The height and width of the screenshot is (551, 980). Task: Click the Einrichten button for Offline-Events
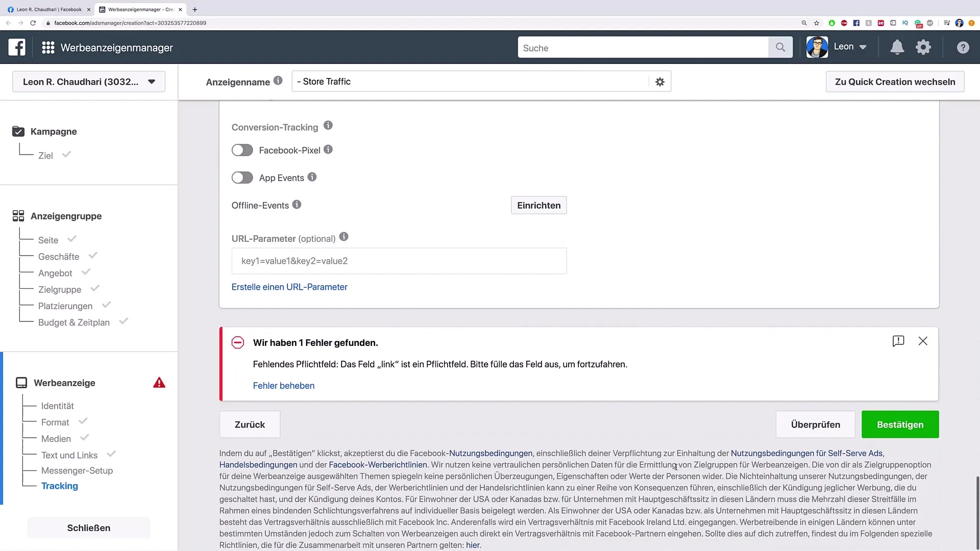(x=538, y=205)
